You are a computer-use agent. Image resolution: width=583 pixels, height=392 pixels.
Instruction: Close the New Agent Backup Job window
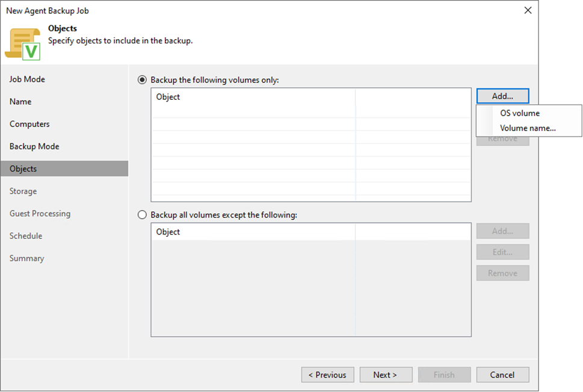tap(528, 10)
